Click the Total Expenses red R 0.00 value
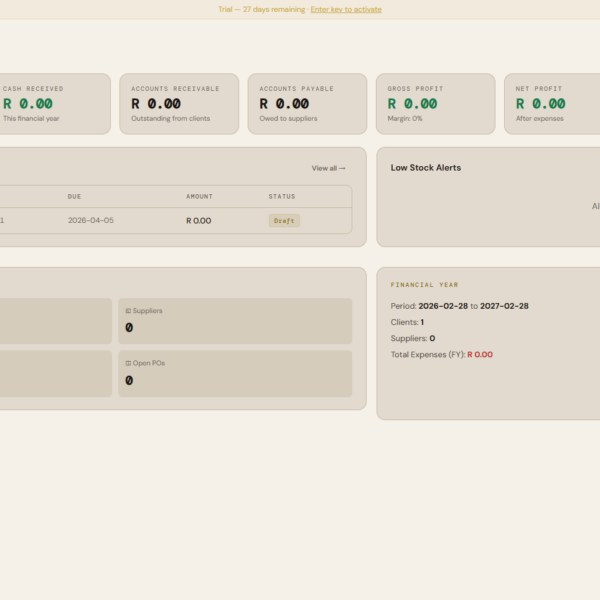 [480, 355]
